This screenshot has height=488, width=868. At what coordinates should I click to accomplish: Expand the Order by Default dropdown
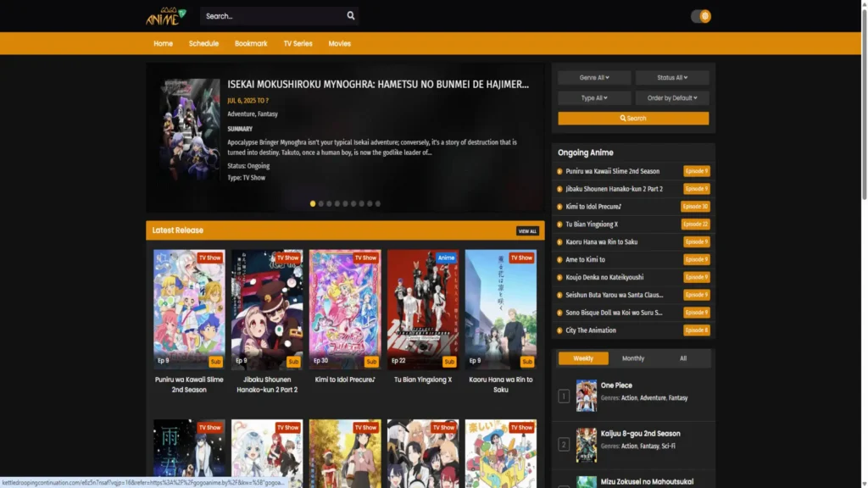click(x=672, y=97)
